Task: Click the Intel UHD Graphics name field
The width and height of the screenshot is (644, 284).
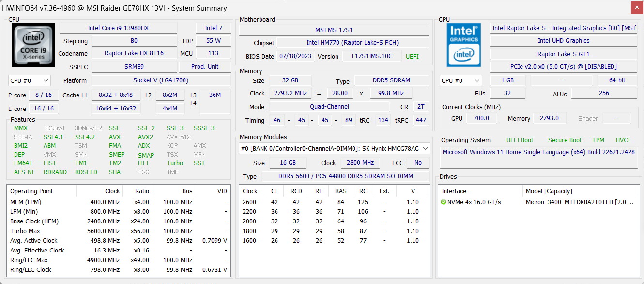Action: [x=563, y=41]
